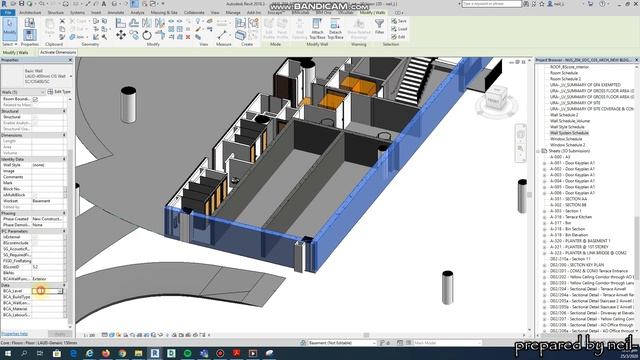This screenshot has height=360, width=640.
Task: Select Wall System Schedule in browser
Action: pyautogui.click(x=569, y=133)
